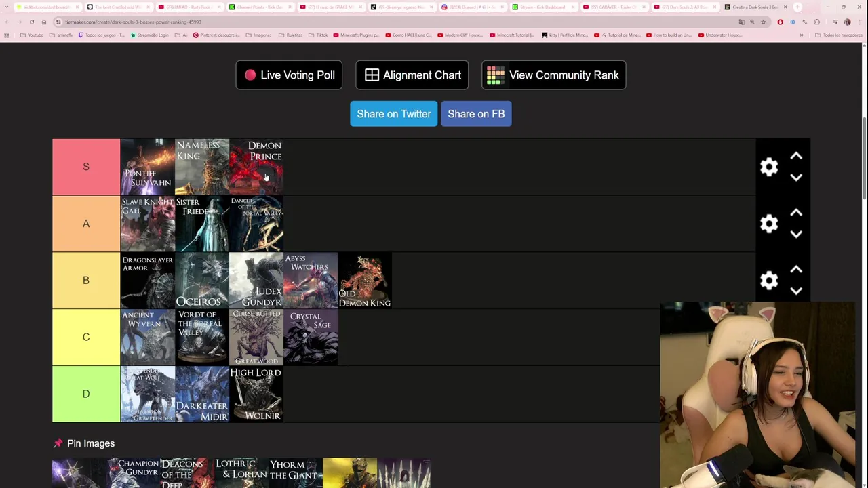Pick Deacons of the Deep image
Screen dimensions: 868x488
tap(187, 473)
